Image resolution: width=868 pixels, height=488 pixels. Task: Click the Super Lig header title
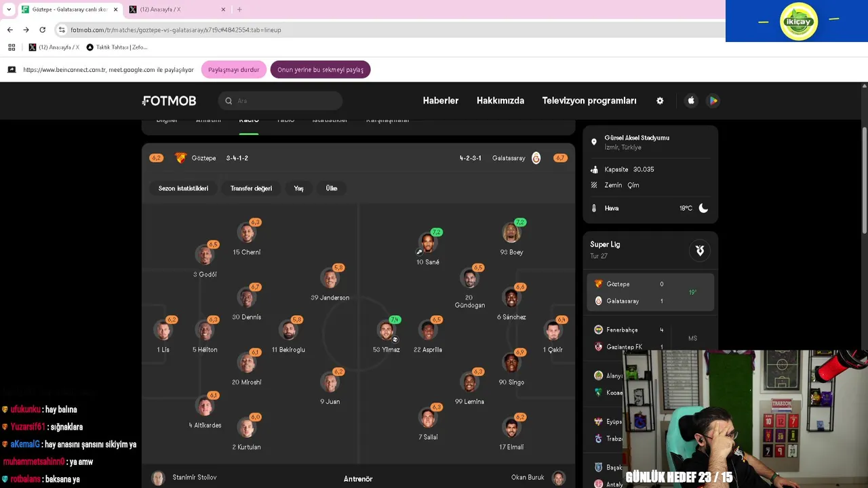tap(605, 244)
